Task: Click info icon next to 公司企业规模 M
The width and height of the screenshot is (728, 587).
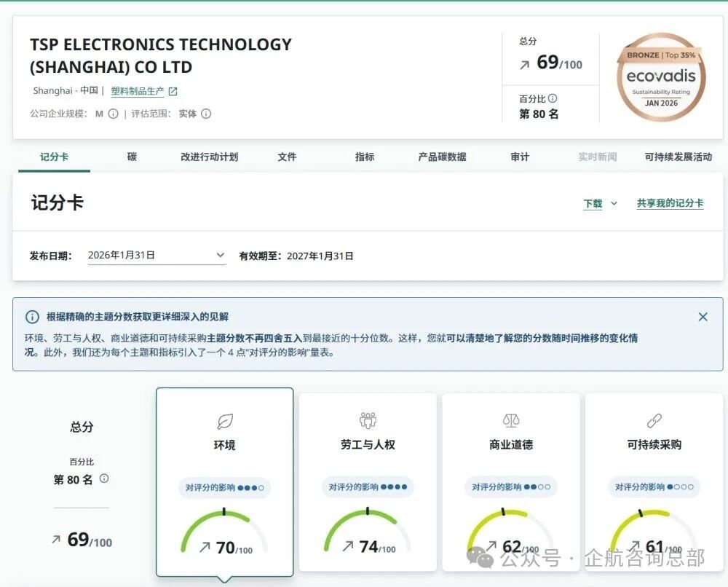Action: point(113,114)
